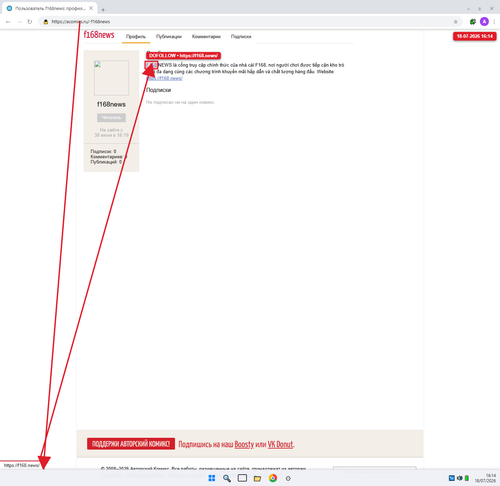Click the Chrome taskbar icon
The height and width of the screenshot is (486, 500).
coord(273,478)
